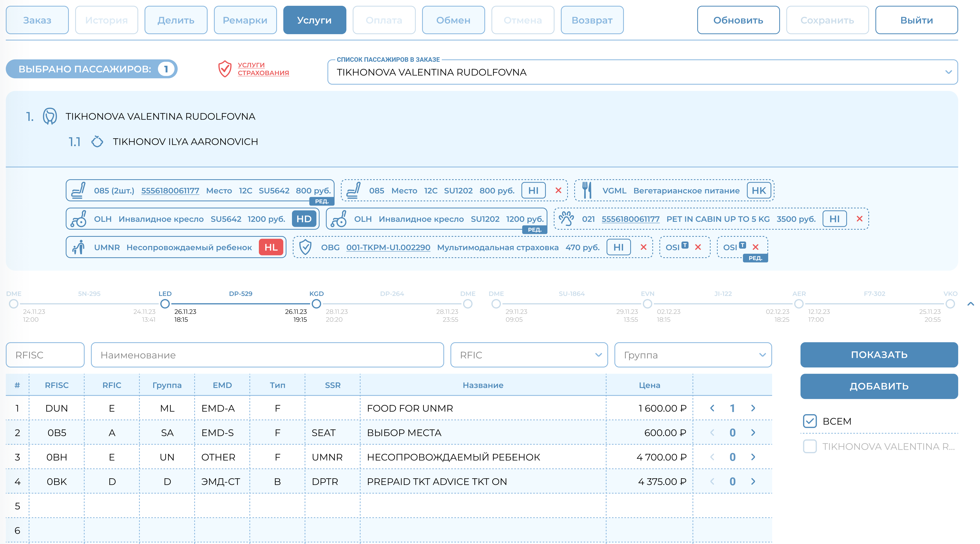Open the Возврат tab
Image resolution: width=980 pixels, height=544 pixels.
pos(592,20)
